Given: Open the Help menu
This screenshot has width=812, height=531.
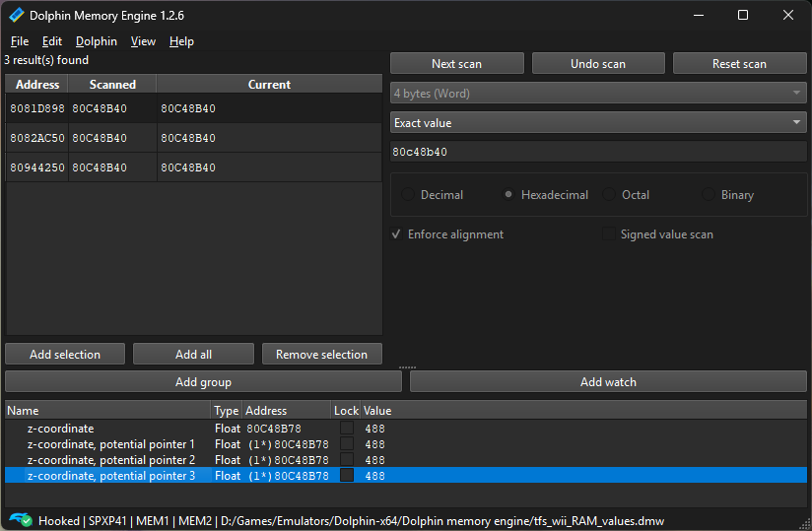Looking at the screenshot, I should [181, 41].
